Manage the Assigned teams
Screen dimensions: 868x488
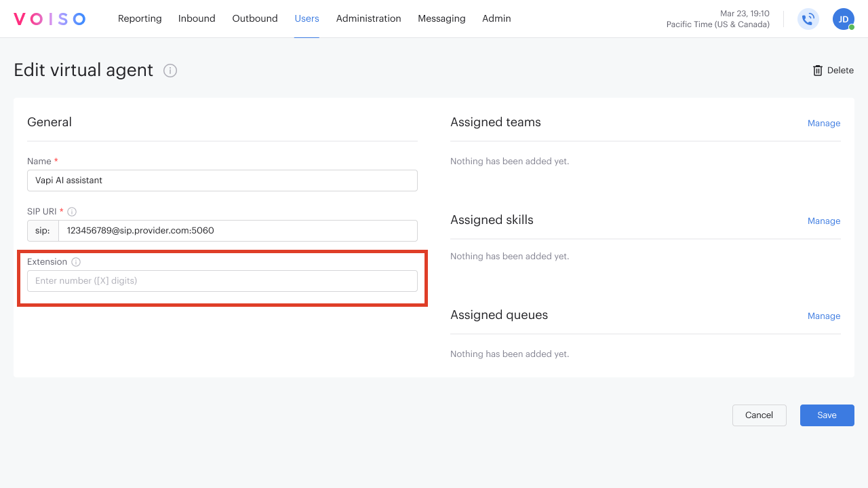823,123
